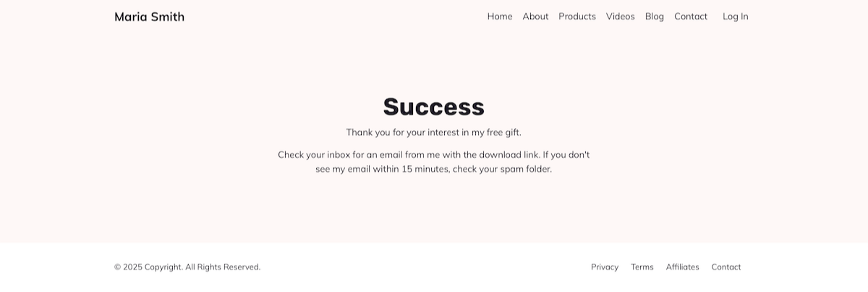Click the Log In link
This screenshot has height=292, width=868.
(x=736, y=17)
